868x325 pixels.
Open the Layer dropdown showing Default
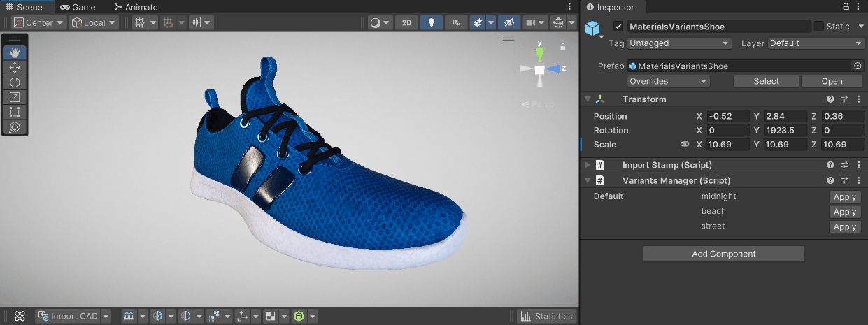pyautogui.click(x=816, y=43)
